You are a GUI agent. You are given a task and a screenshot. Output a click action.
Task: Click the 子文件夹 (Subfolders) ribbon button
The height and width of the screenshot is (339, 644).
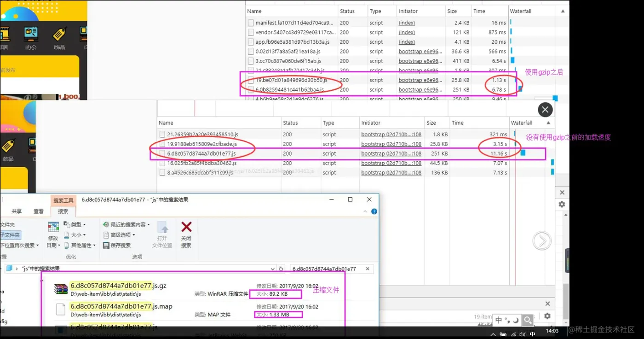[x=10, y=235]
